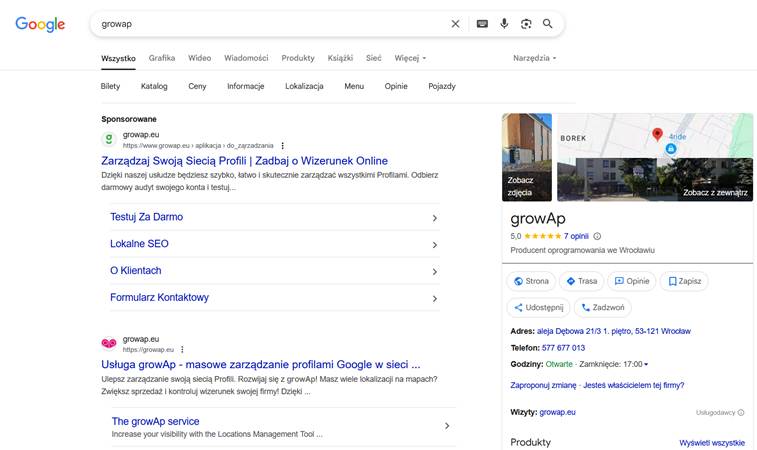Open the Zobacz zdjęcia photo thumbnail
The height and width of the screenshot is (450, 757).
click(x=527, y=157)
